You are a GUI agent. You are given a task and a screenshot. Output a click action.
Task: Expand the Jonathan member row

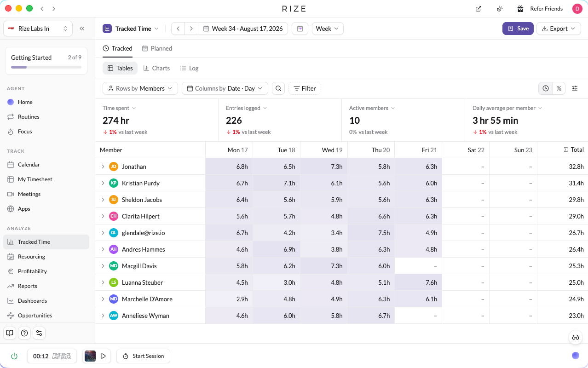pos(103,167)
